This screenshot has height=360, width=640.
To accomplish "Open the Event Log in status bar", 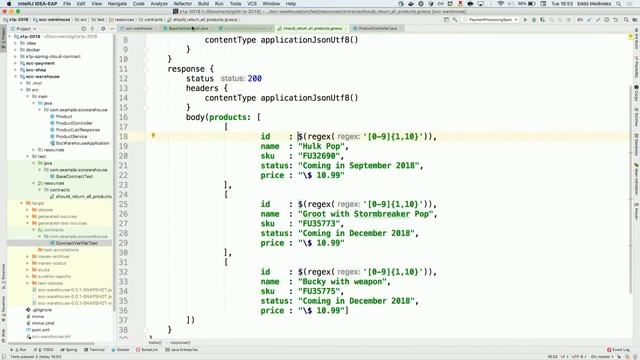I will coord(618,350).
